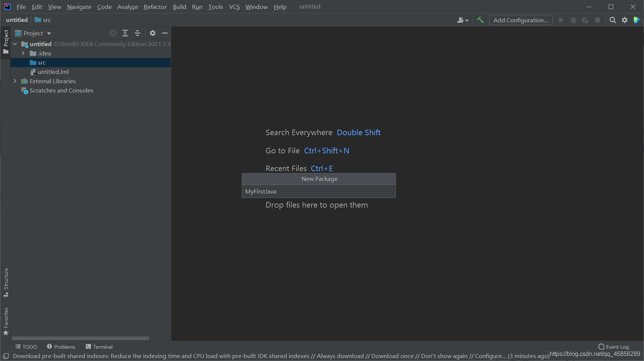The image size is (644, 361).
Task: Open the Run menu
Action: click(x=197, y=7)
